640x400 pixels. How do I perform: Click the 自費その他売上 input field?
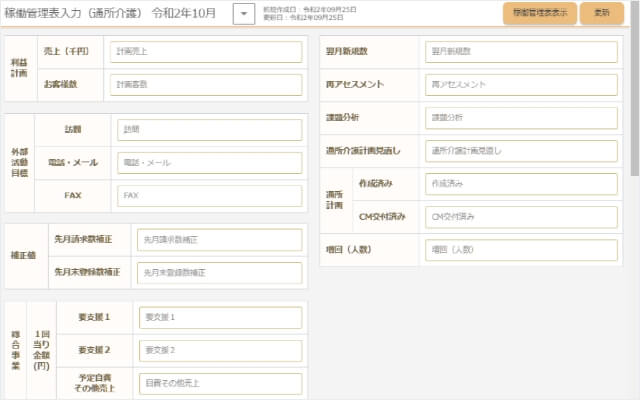[x=220, y=384]
